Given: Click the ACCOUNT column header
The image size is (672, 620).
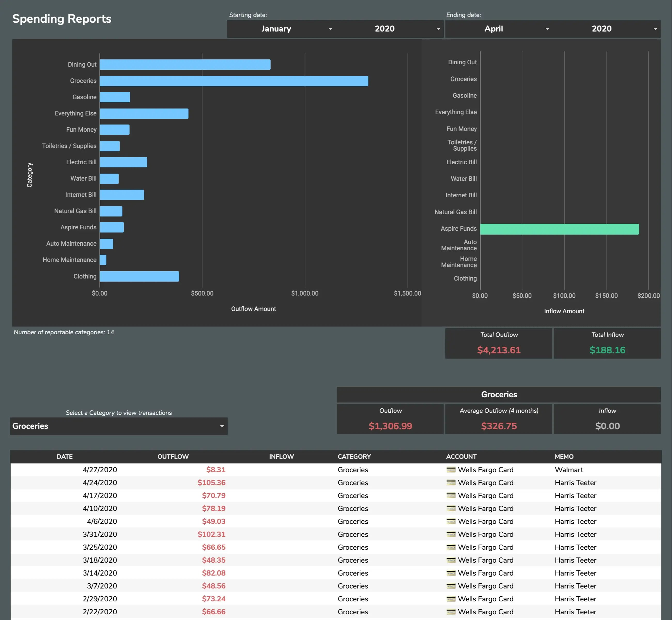Looking at the screenshot, I should (461, 457).
